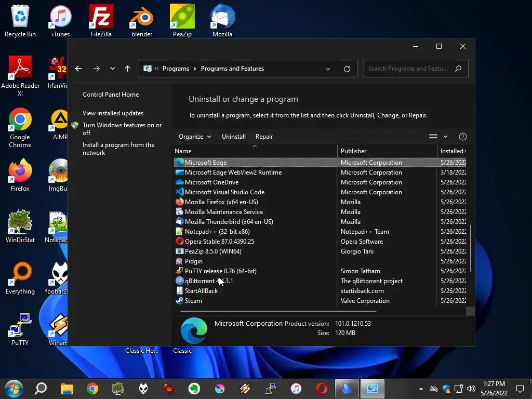
Task: Click Repair in the toolbar
Action: (264, 137)
